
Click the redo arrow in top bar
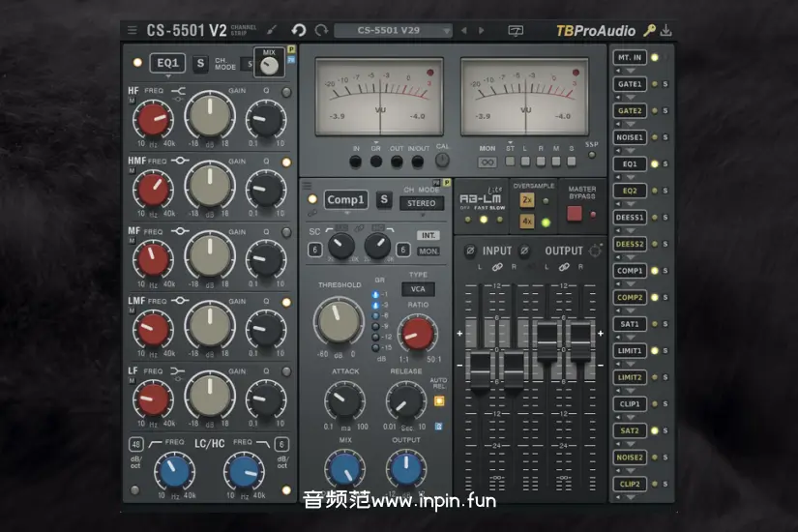tap(320, 30)
